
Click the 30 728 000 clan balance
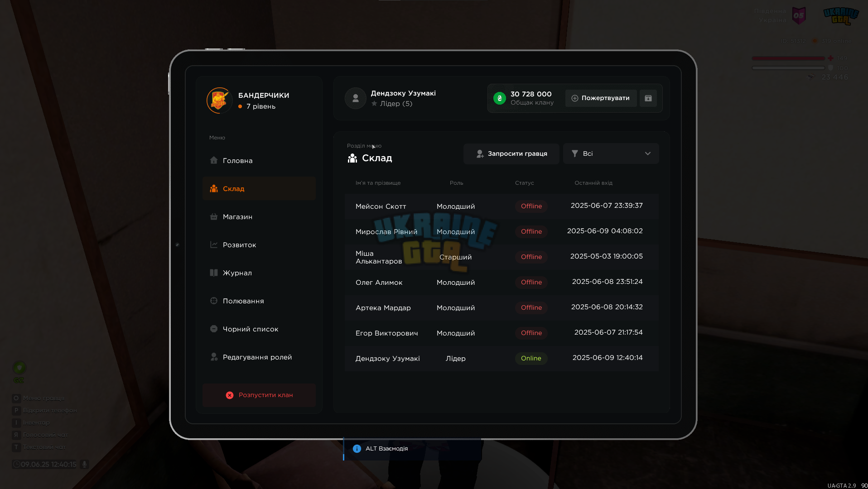pyautogui.click(x=531, y=94)
